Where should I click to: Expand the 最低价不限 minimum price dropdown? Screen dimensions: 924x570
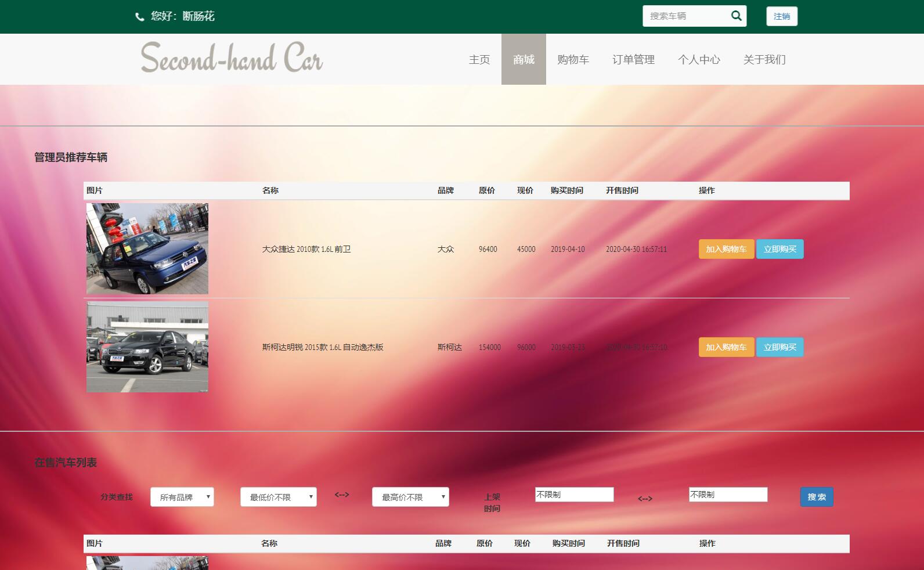279,497
